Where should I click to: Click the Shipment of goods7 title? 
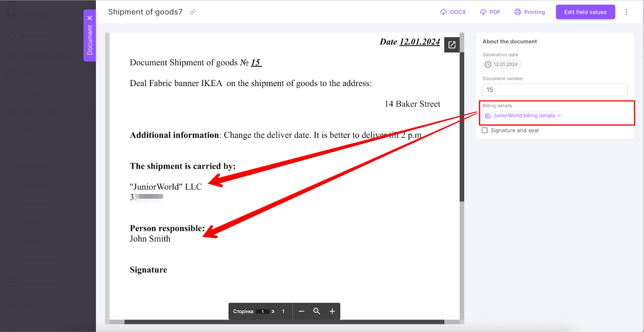click(145, 12)
